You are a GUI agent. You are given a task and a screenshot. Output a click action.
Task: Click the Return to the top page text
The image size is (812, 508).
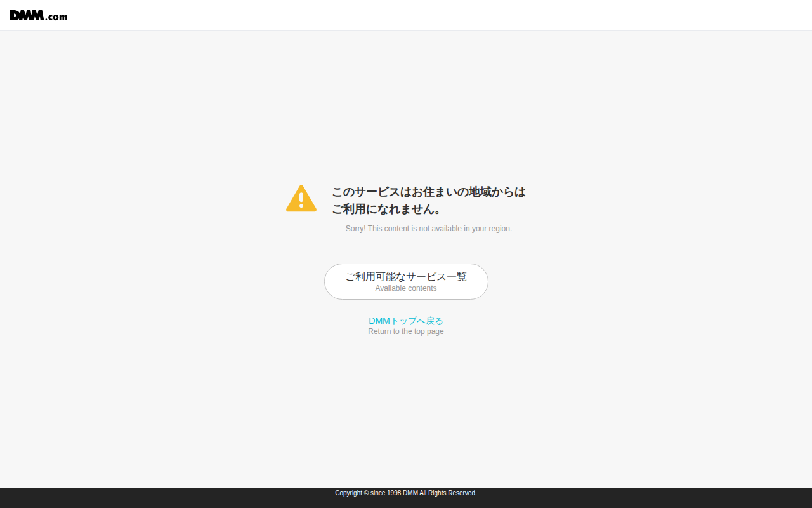[406, 331]
